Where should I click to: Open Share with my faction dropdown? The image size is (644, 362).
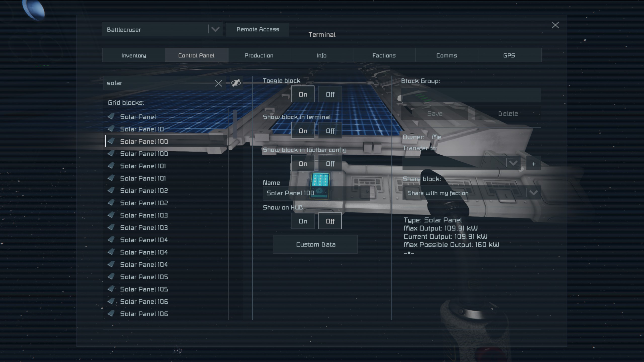[533, 193]
